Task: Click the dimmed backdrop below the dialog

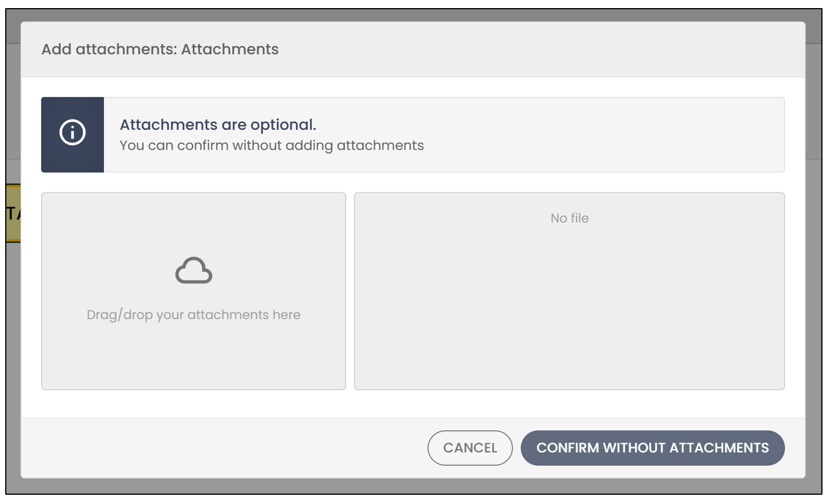Action: coord(414,486)
